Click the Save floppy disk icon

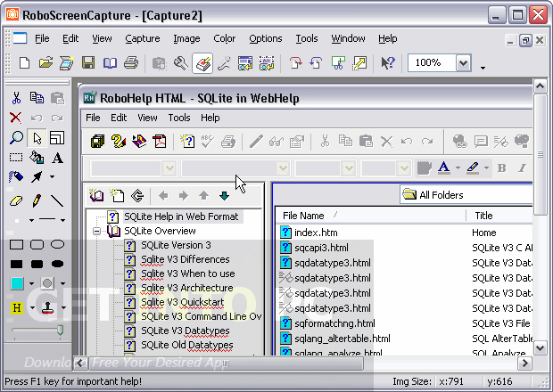[88, 63]
